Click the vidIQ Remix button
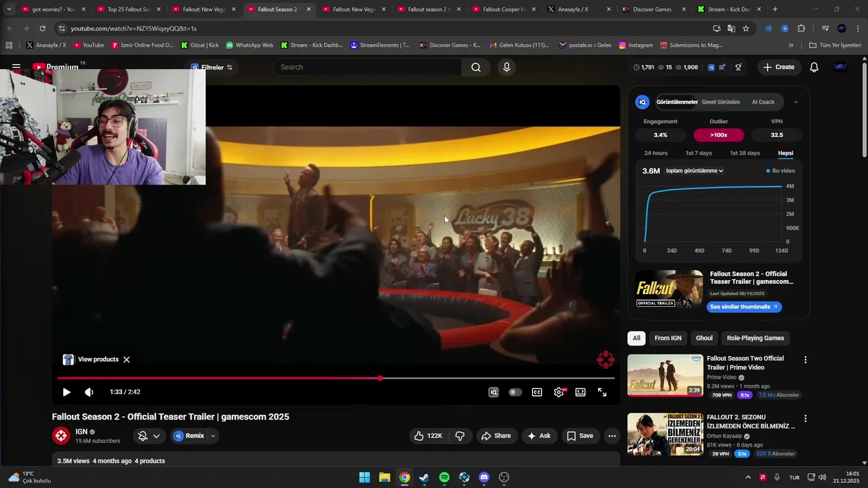The width and height of the screenshot is (868, 488). click(189, 436)
